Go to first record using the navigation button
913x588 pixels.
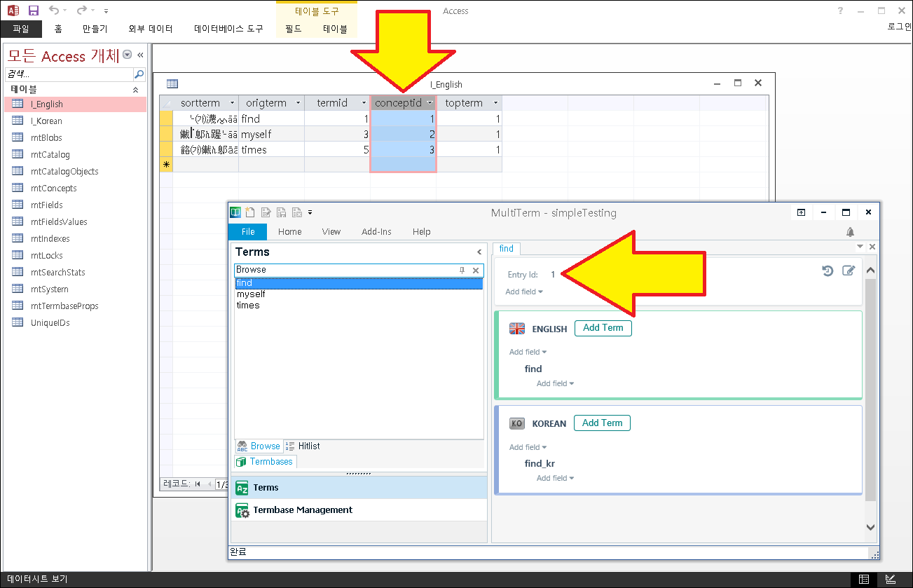[x=198, y=484]
